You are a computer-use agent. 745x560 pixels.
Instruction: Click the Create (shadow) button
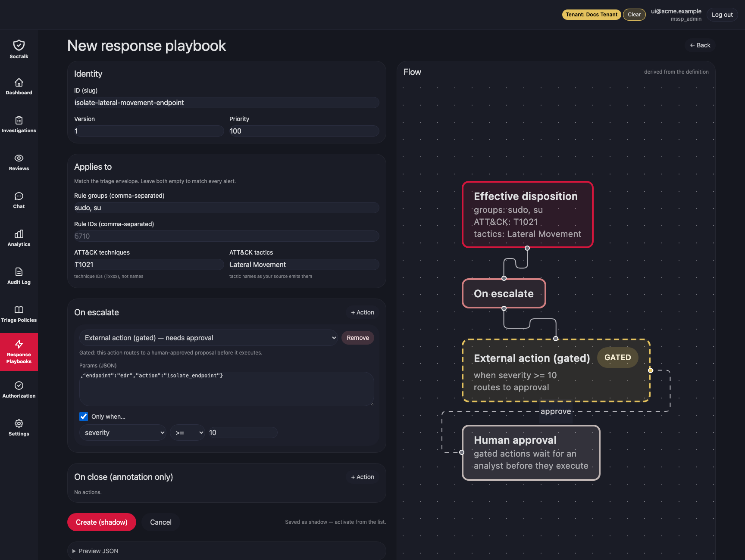[x=102, y=522]
